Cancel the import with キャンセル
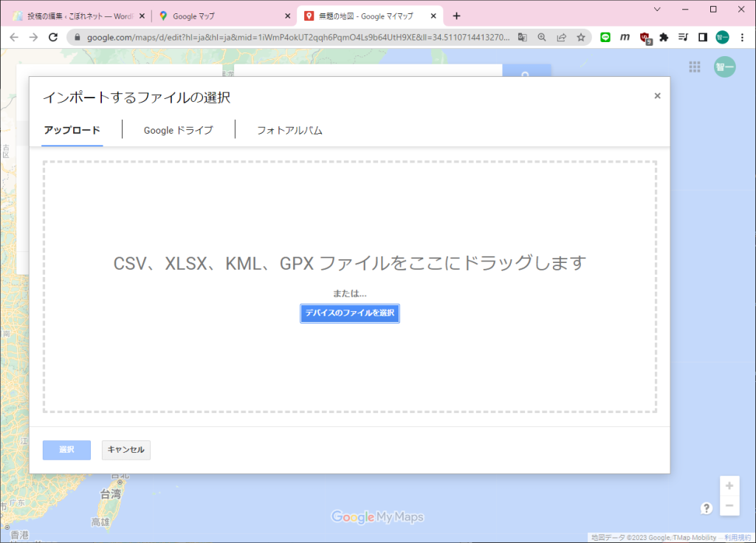756x543 pixels. 126,450
